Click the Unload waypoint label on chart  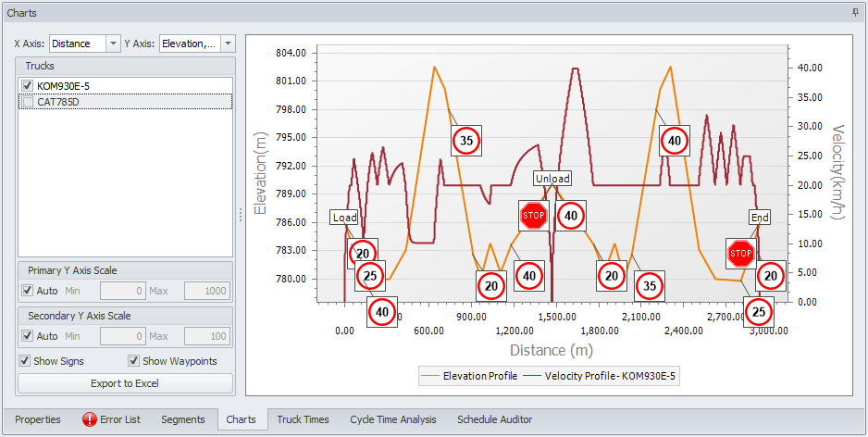[x=552, y=179]
